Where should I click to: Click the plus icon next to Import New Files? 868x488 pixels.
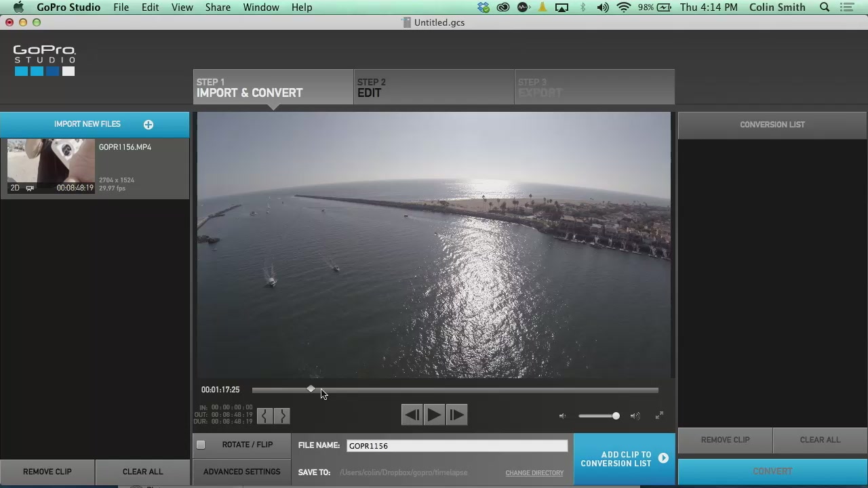pos(149,125)
